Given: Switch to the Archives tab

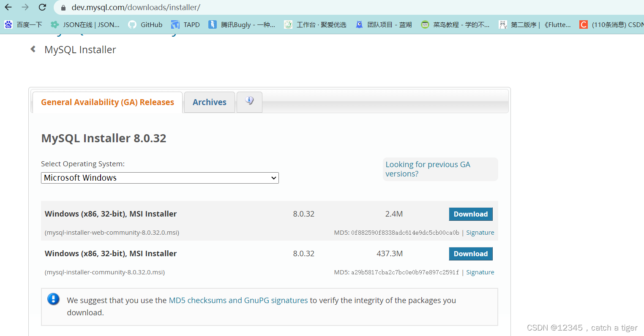Looking at the screenshot, I should [209, 102].
